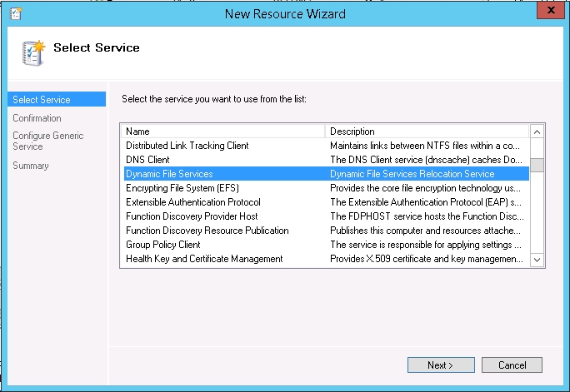
Task: Click the Select Service header icon
Action: tap(32, 51)
